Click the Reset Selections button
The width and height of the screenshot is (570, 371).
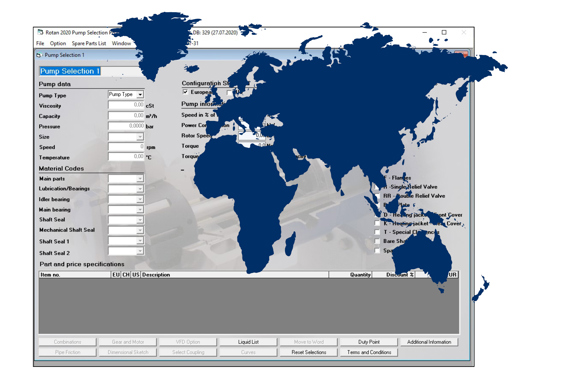click(x=309, y=352)
